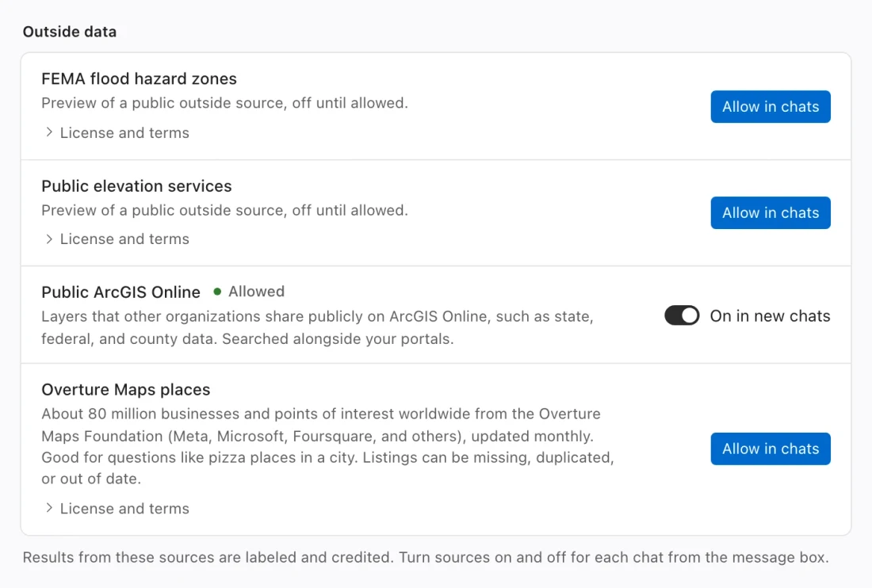Click the ArcGIS description about publicly shared layers
872x588 pixels.
click(318, 327)
